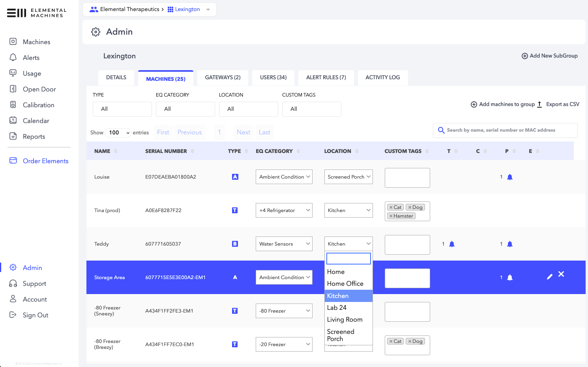Image resolution: width=588 pixels, height=367 pixels.
Task: Sort by the Type column
Action: (x=238, y=151)
